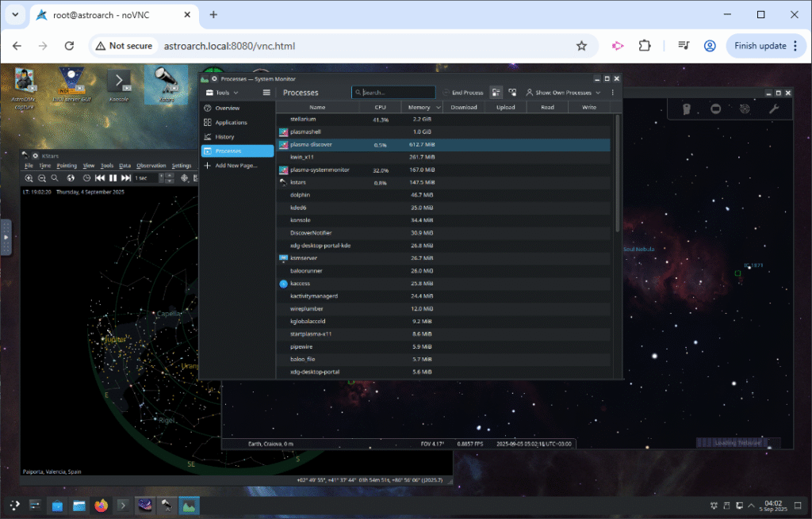Zoom out using the KStars toolbar
The height and width of the screenshot is (519, 812).
(42, 178)
